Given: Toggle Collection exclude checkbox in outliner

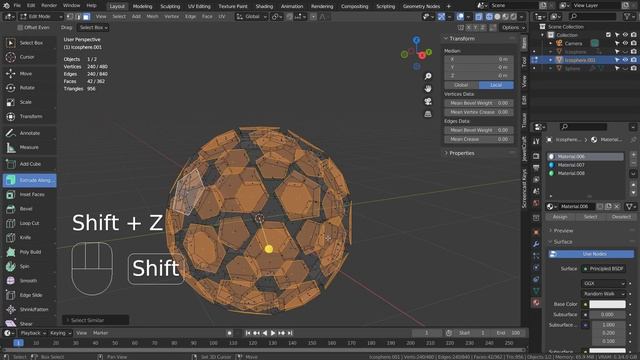Looking at the screenshot, I should [608, 35].
